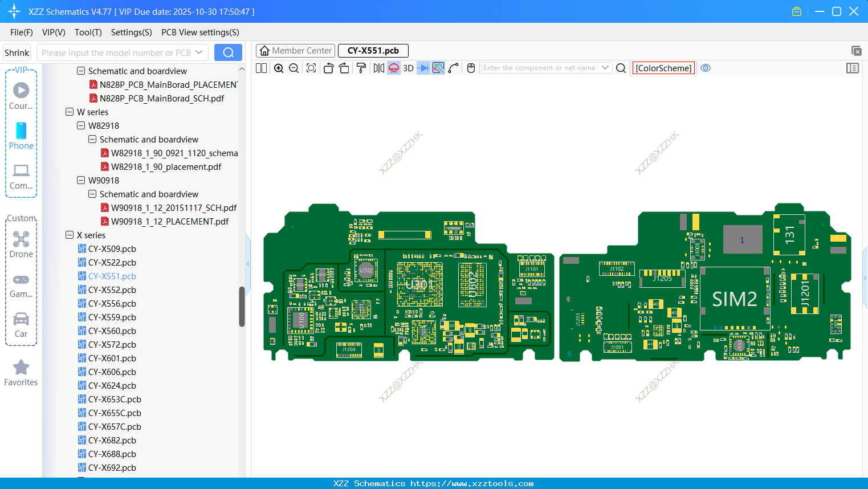
Task: Switch the board to 3D view
Action: pyautogui.click(x=408, y=68)
